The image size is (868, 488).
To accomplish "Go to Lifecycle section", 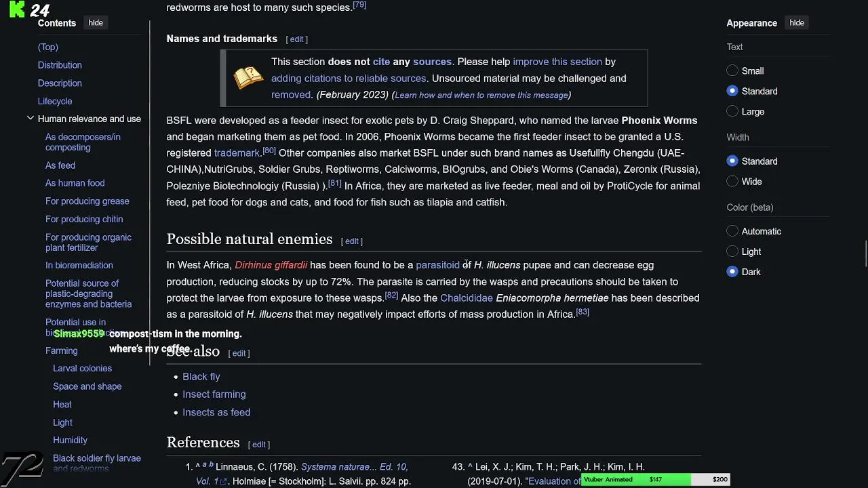I will pos(55,101).
